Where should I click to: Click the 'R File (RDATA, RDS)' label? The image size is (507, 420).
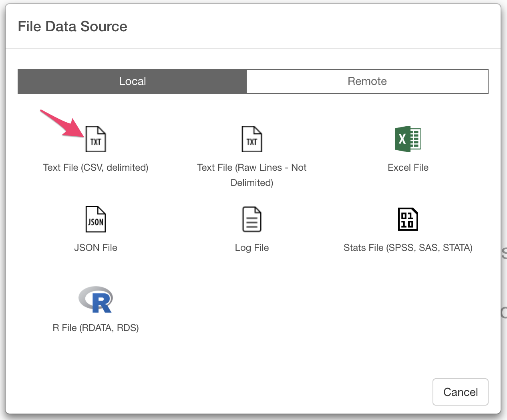(x=96, y=328)
